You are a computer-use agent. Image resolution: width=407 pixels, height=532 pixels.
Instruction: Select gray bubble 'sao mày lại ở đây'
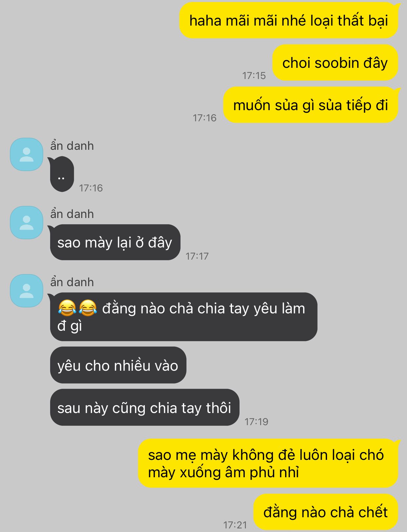coord(114,242)
